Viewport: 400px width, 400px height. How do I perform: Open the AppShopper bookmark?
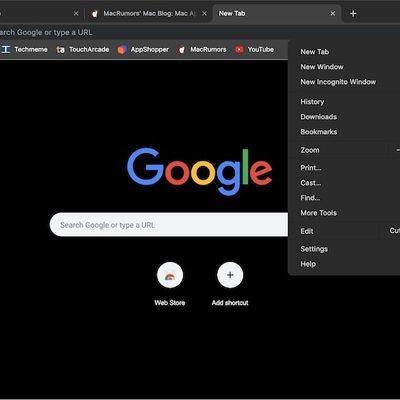(143, 50)
